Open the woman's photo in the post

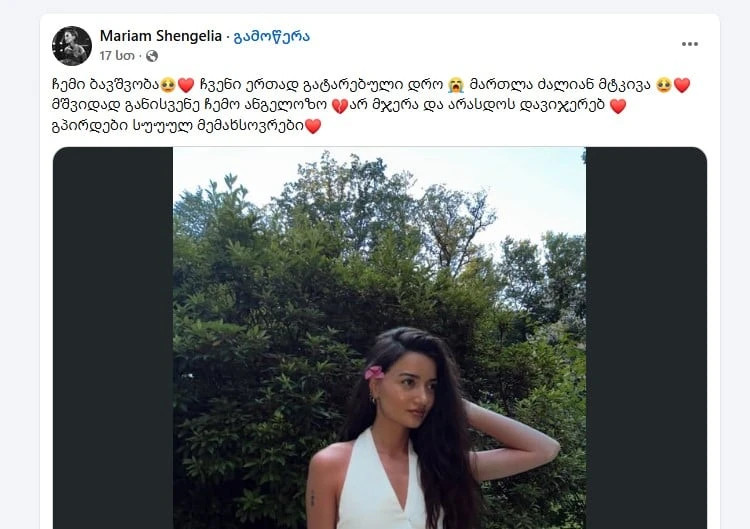point(379,338)
